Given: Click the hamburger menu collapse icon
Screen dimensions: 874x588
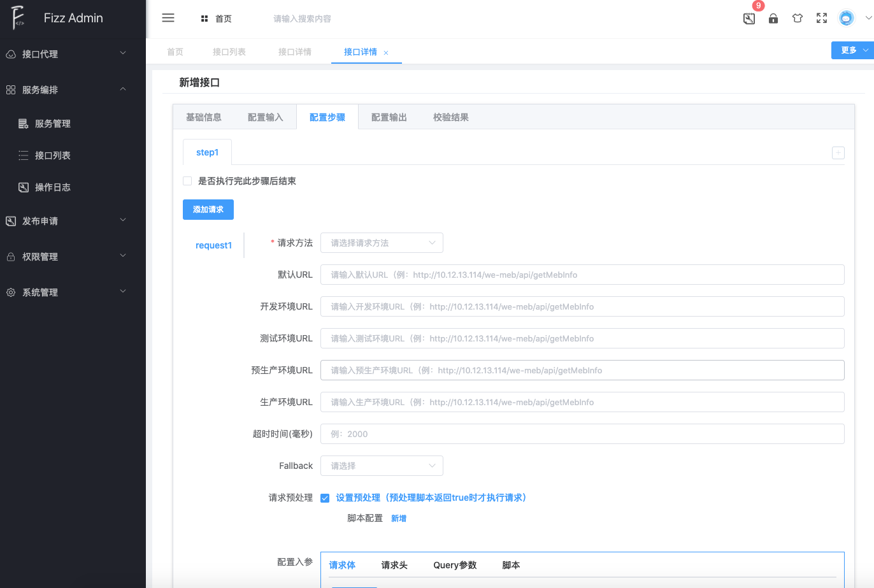Looking at the screenshot, I should [x=168, y=18].
